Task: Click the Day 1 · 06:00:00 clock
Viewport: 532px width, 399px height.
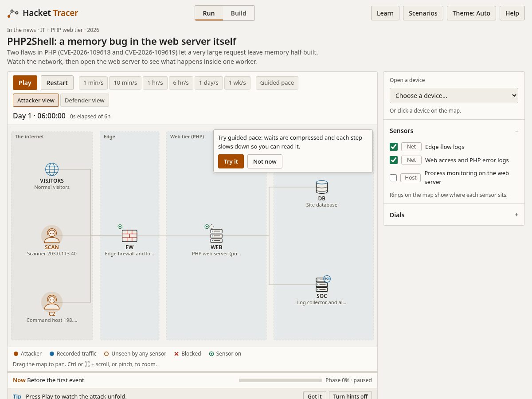Action: (x=39, y=116)
